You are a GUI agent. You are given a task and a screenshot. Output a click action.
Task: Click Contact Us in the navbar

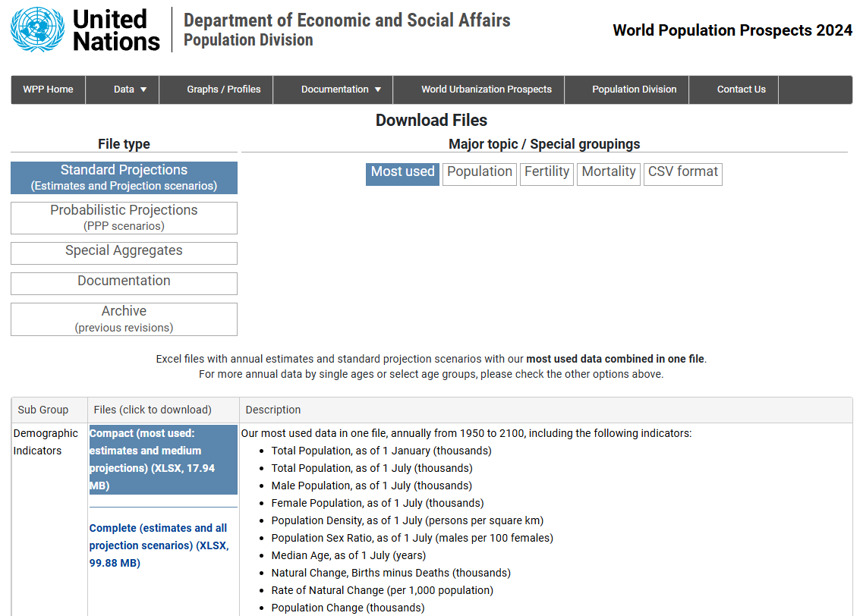(741, 90)
